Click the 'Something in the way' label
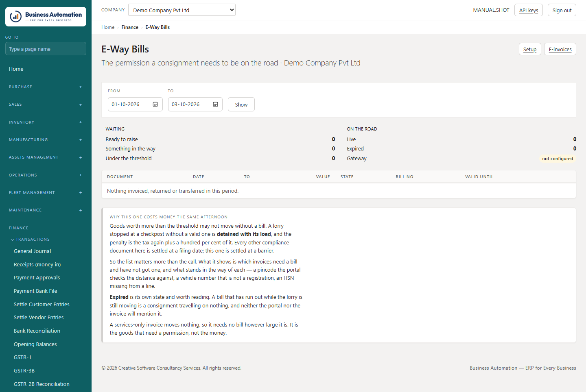 click(x=130, y=149)
